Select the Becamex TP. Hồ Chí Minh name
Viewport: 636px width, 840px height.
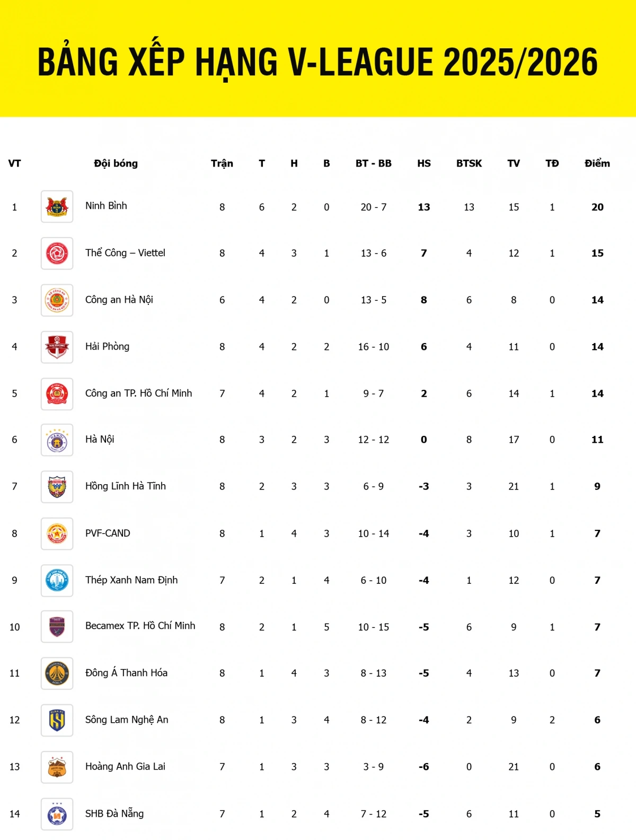click(x=140, y=626)
